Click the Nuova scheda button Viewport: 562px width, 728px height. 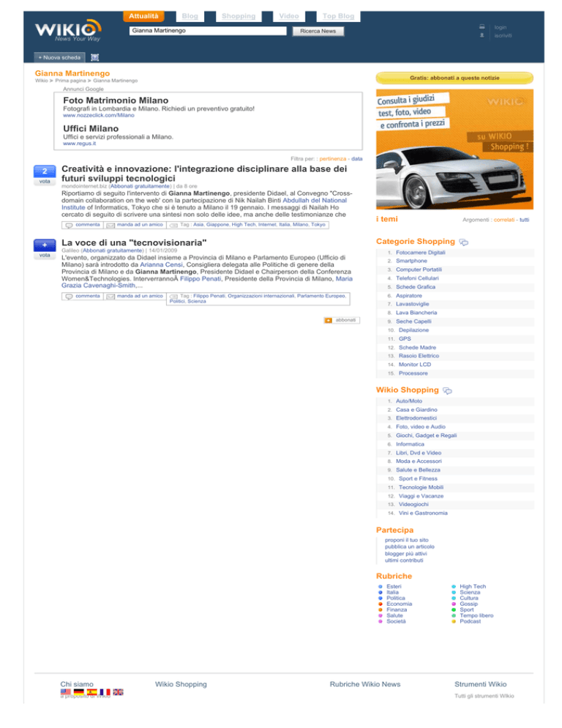pyautogui.click(x=59, y=58)
